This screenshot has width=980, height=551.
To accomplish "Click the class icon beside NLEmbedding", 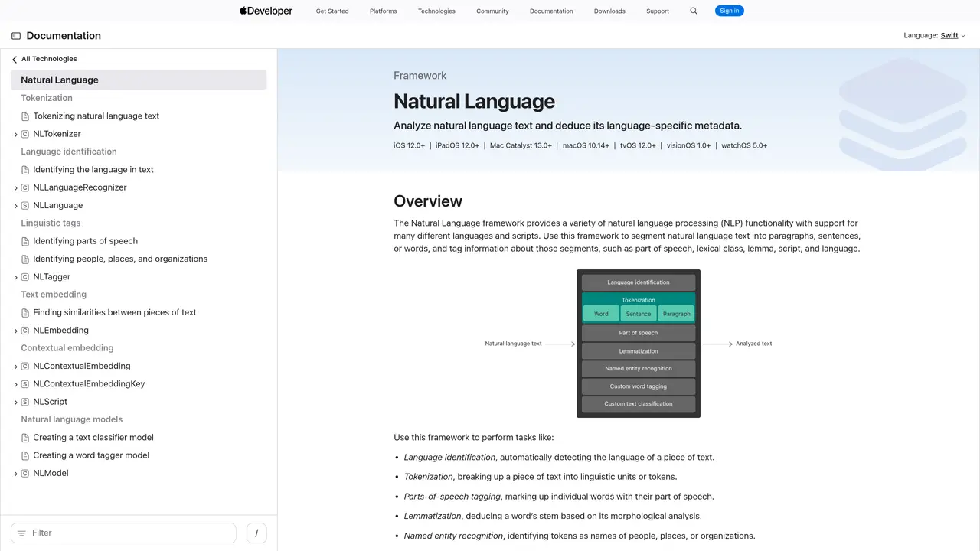I will click(x=25, y=331).
